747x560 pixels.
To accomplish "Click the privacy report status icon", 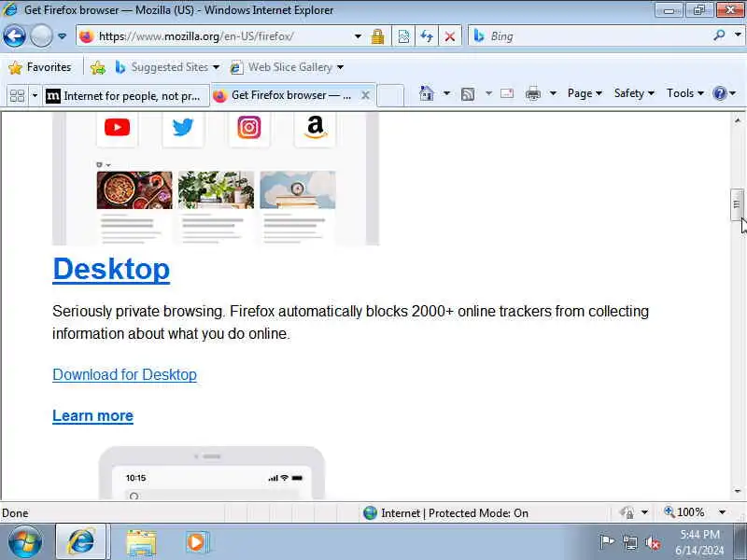I will point(627,512).
